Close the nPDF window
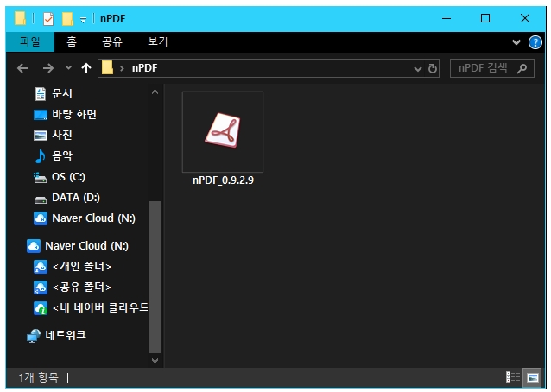The height and width of the screenshot is (392, 551). point(524,18)
